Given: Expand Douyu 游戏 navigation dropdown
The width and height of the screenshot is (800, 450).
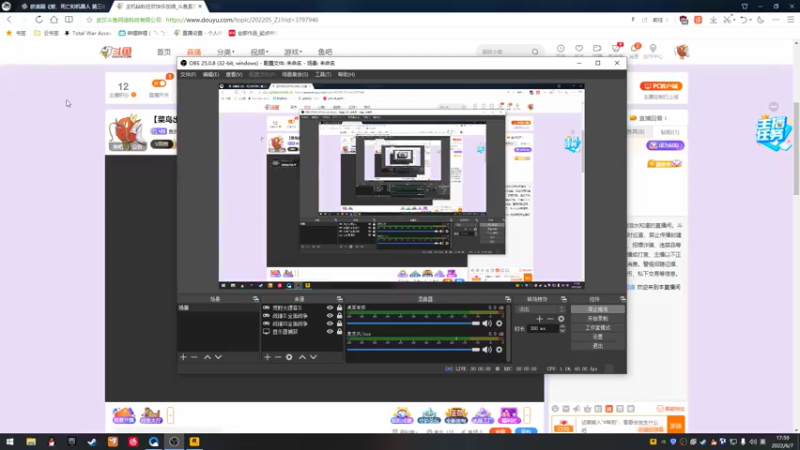Looking at the screenshot, I should coord(293,52).
